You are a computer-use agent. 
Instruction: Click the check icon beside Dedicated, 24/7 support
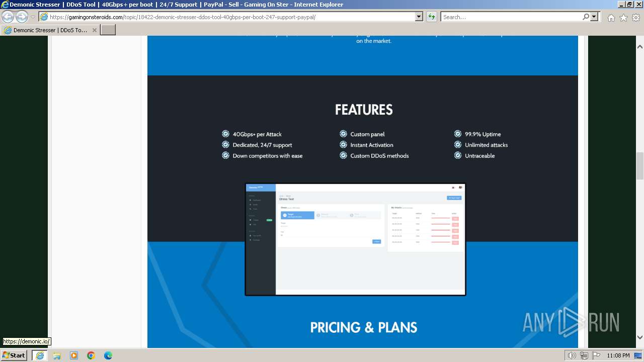[226, 145]
